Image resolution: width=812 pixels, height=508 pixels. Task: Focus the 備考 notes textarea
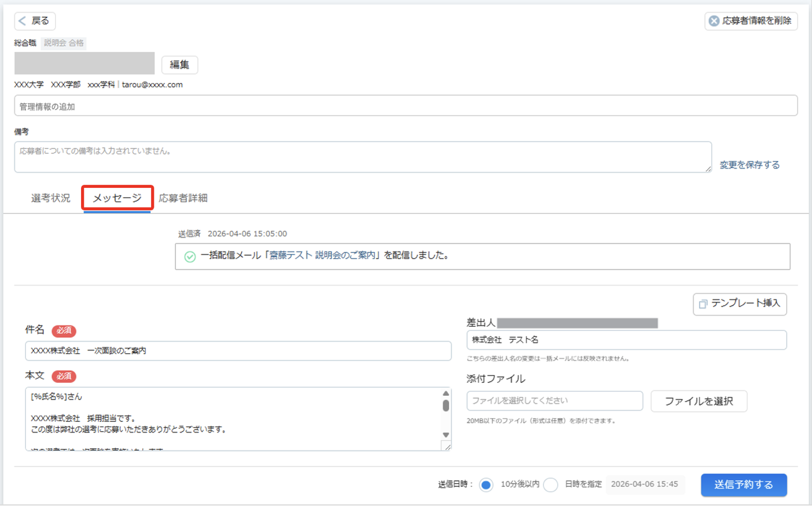(x=363, y=157)
